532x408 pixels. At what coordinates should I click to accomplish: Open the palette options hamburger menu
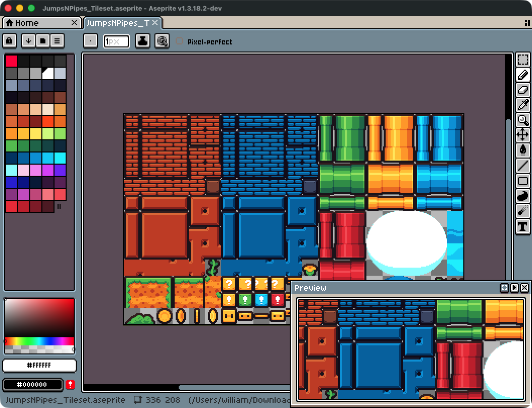[57, 41]
